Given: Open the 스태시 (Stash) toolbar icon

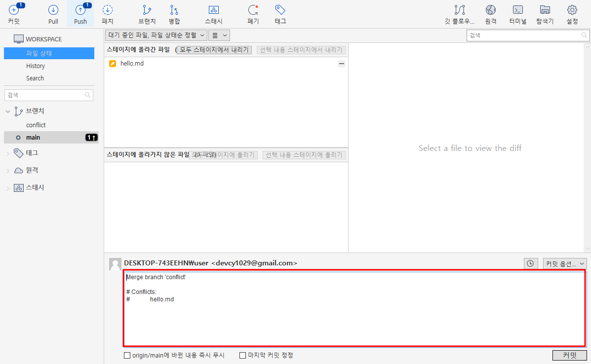Looking at the screenshot, I should pyautogui.click(x=214, y=10).
